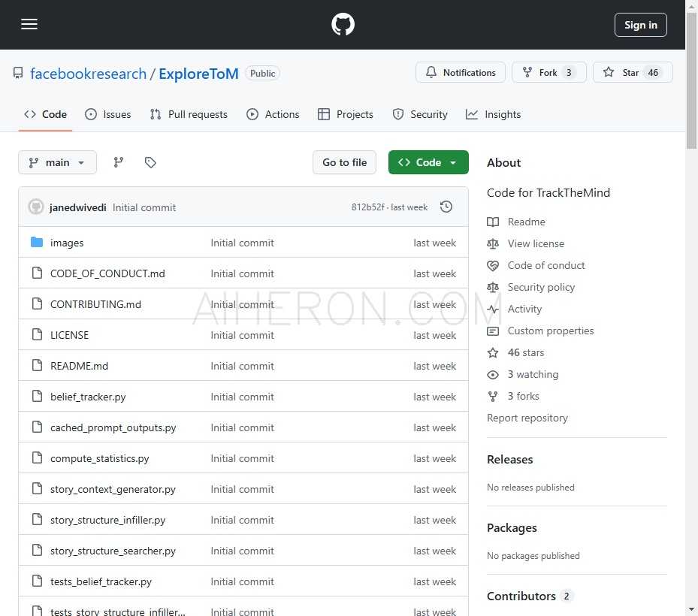Star the ExploreToM repository
Image resolution: width=698 pixels, height=616 pixels.
(x=633, y=72)
